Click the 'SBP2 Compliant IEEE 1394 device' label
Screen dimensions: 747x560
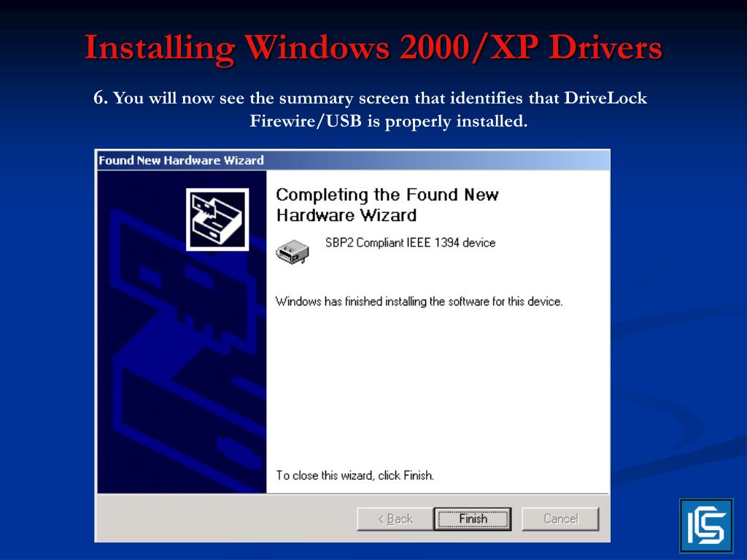point(410,243)
